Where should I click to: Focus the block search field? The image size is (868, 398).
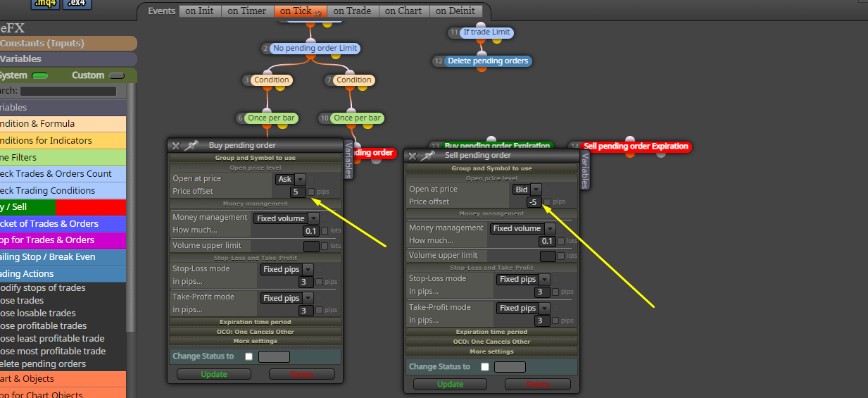click(x=68, y=91)
